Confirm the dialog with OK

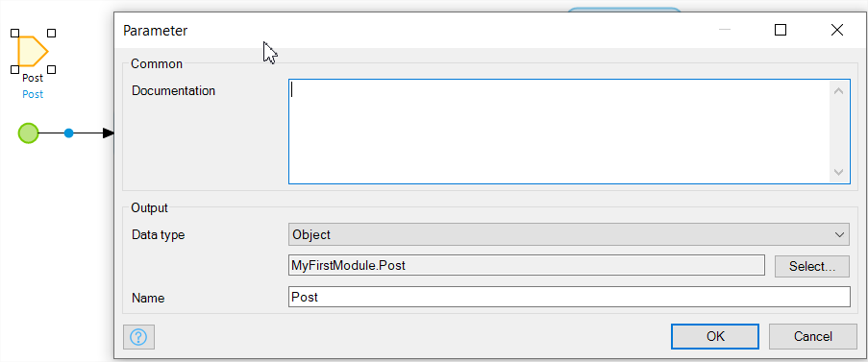(x=715, y=336)
